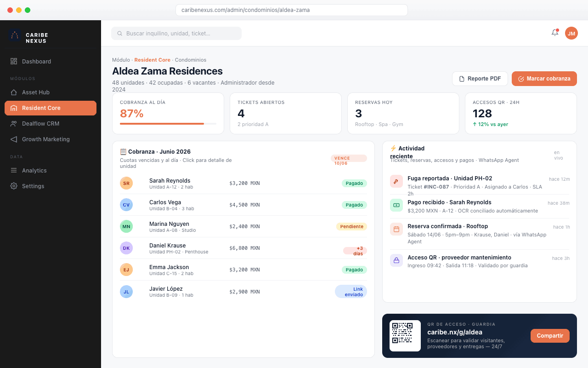Click the $2,400 MXN amount
The height and width of the screenshot is (368, 588).
coord(244,226)
